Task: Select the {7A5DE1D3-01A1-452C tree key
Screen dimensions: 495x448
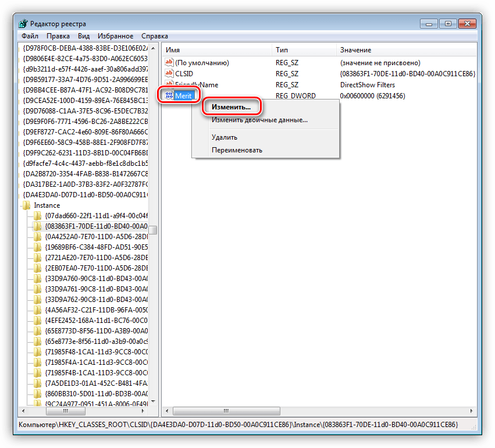Action: tap(95, 383)
